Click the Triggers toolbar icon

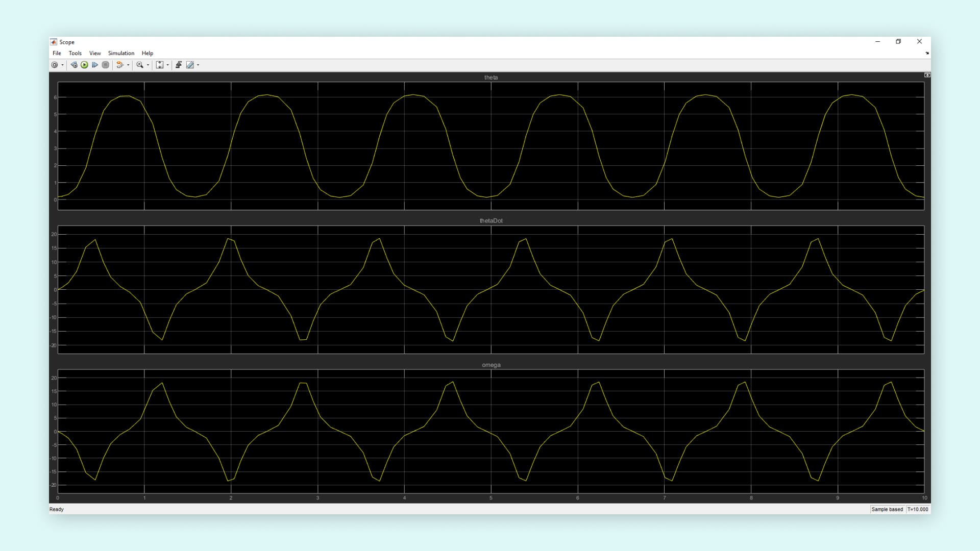point(179,65)
